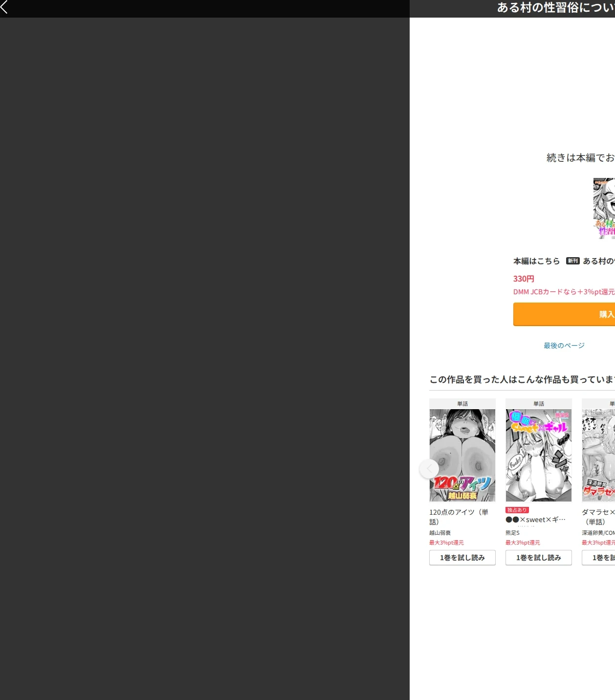Click the 120点のアイツ（単話） title link
The image size is (615, 700).
(x=459, y=517)
